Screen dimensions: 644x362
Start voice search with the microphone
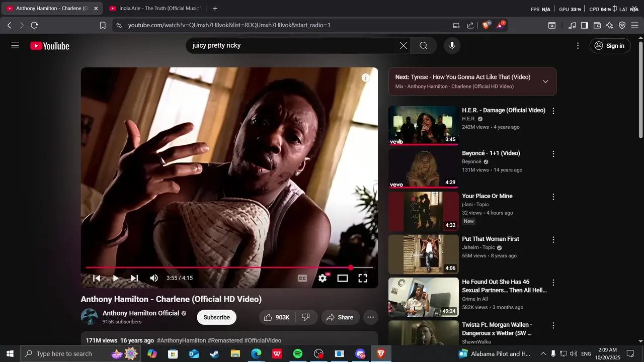coord(452,46)
